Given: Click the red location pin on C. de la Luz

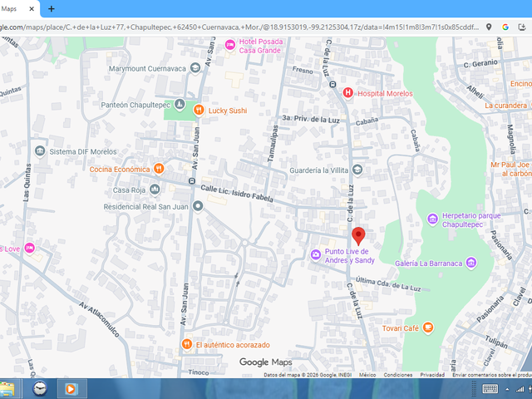Looking at the screenshot, I should coord(358,236).
